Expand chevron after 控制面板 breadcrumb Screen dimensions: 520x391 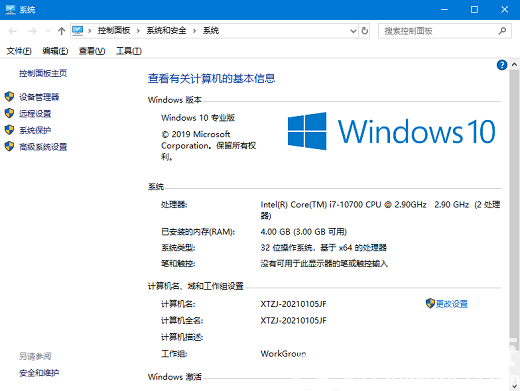point(138,31)
